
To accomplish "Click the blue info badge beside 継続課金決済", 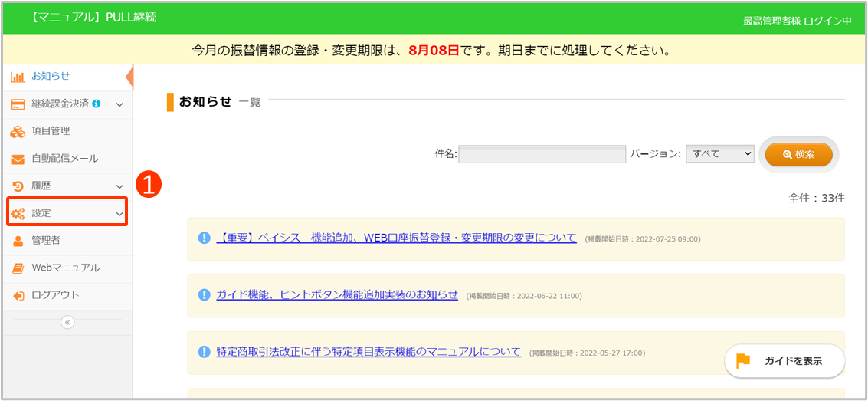I will tap(96, 104).
